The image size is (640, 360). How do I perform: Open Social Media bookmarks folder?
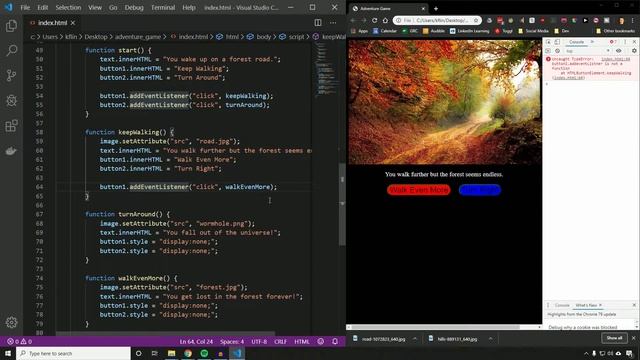(533, 31)
